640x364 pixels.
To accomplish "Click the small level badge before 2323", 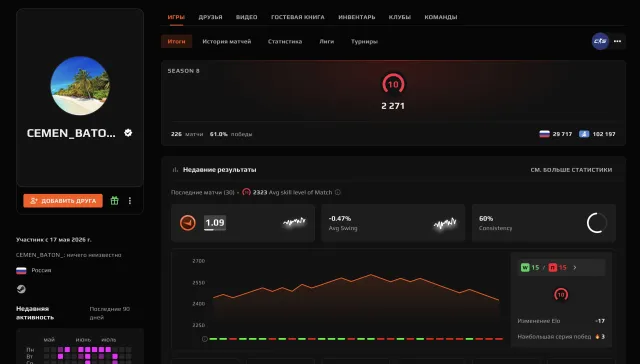I will tap(247, 192).
